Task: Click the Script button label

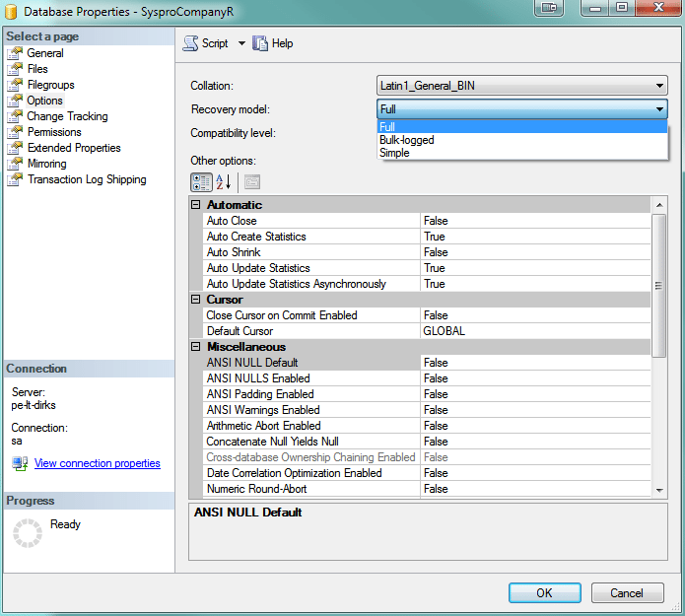Action: click(x=215, y=43)
